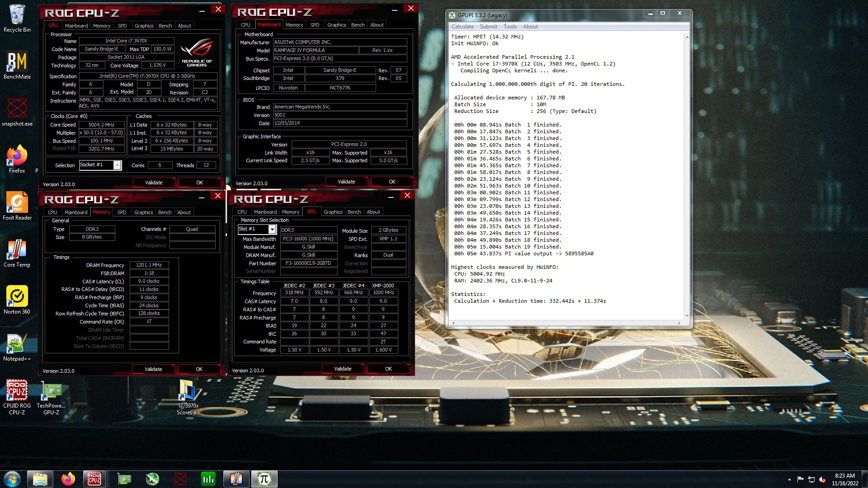Viewport: 868px width, 488px height.
Task: Switch to Memory tab in top-left CPU-Z
Action: pyautogui.click(x=102, y=26)
